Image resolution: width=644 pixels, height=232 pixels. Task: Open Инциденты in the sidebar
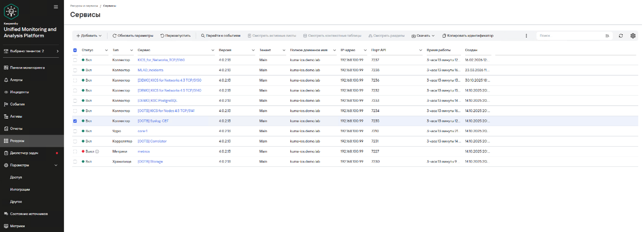point(19,92)
